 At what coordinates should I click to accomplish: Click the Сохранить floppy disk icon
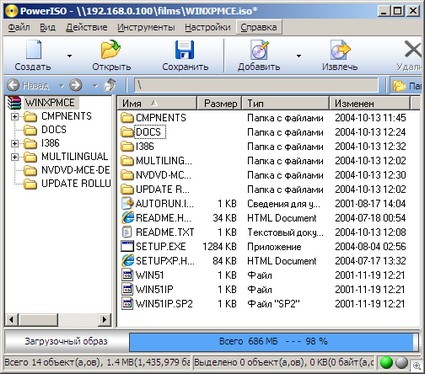(185, 50)
